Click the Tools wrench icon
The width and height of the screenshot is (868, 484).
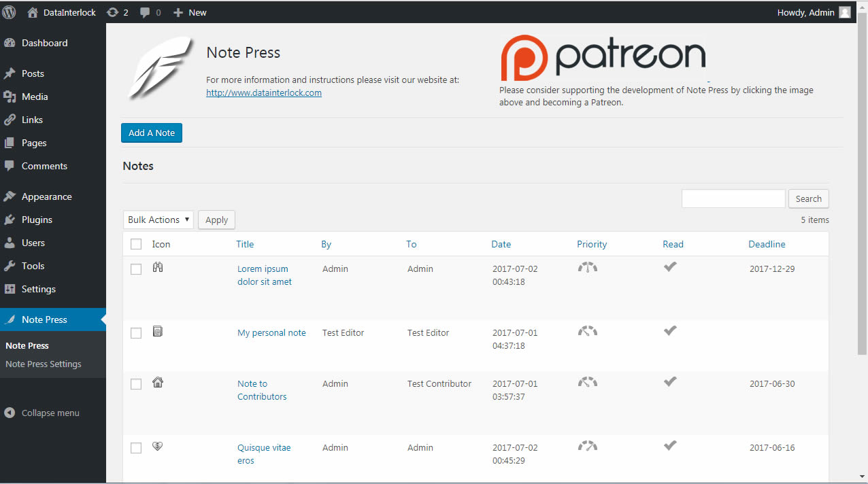pyautogui.click(x=10, y=266)
